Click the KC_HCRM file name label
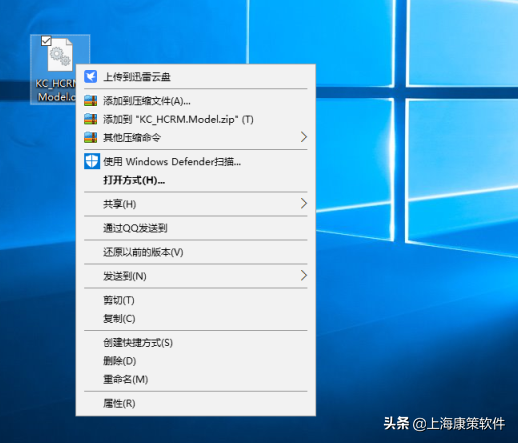This screenshot has width=518, height=443. point(56,90)
